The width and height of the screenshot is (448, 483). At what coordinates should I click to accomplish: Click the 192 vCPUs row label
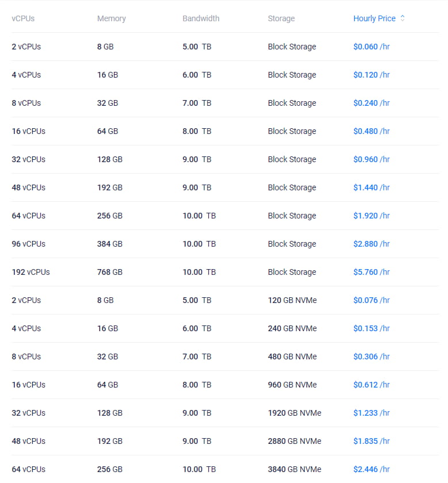(30, 272)
